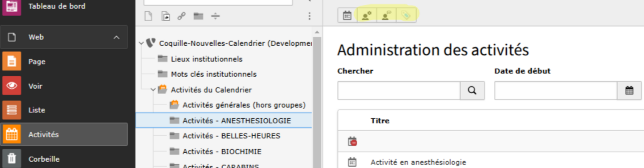
Task: Open the Tableau de bord module
Action: coord(57,6)
